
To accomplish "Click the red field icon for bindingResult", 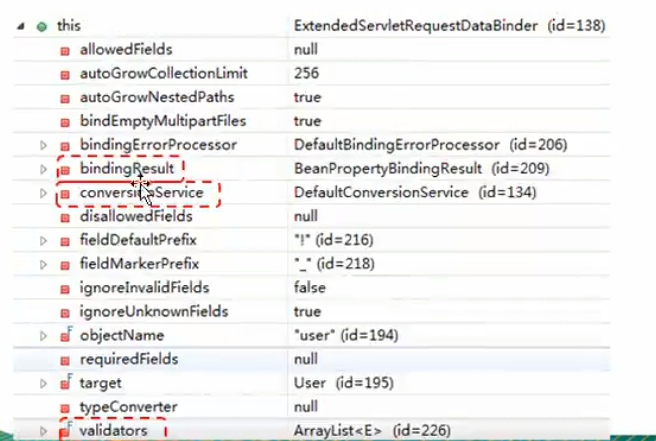I will (65, 170).
